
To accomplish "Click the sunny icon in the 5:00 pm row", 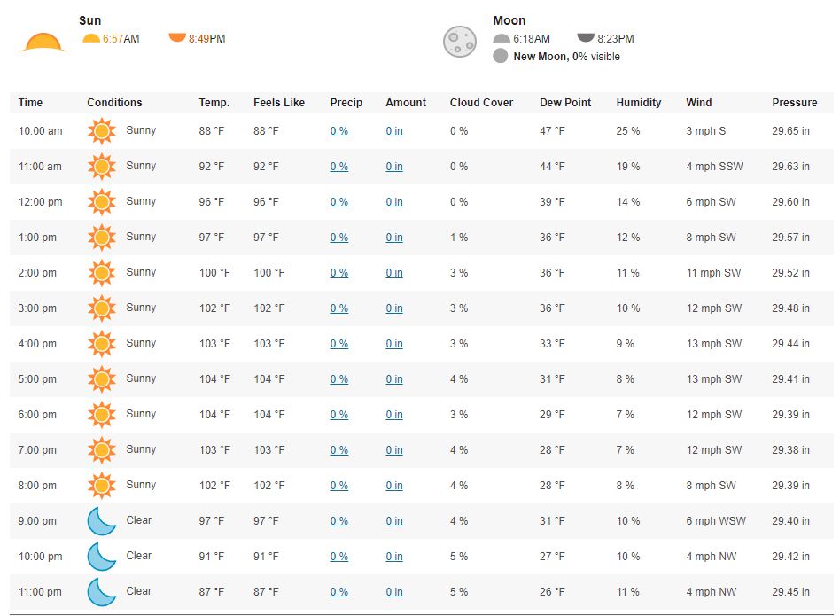I will tap(102, 379).
